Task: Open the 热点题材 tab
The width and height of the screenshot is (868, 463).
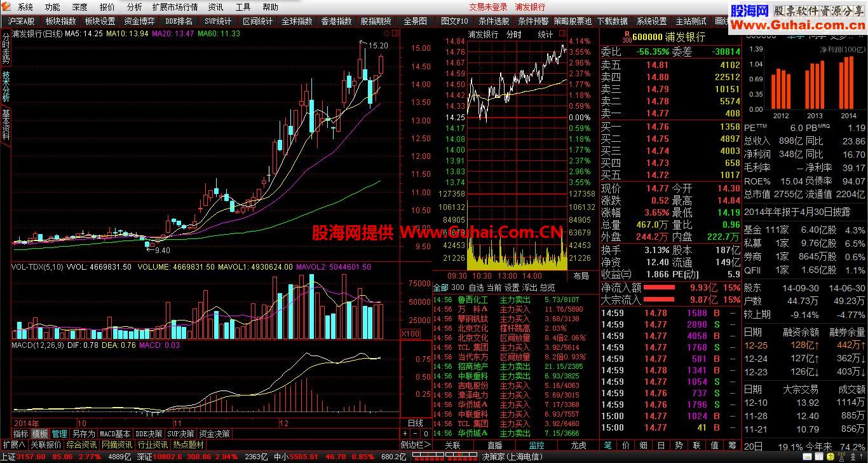Action: (x=188, y=445)
